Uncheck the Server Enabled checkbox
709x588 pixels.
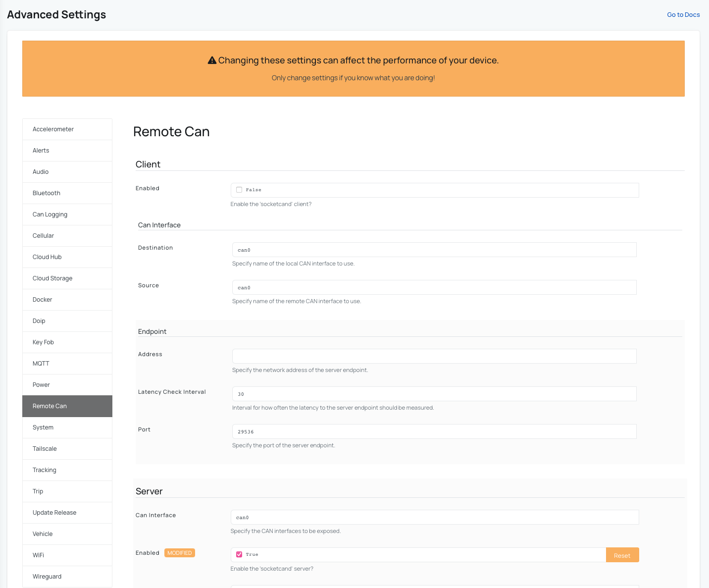pos(239,554)
